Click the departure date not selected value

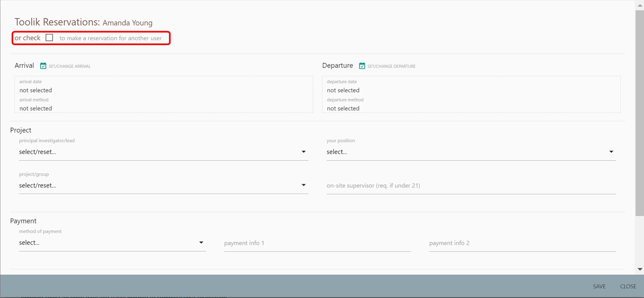[343, 90]
